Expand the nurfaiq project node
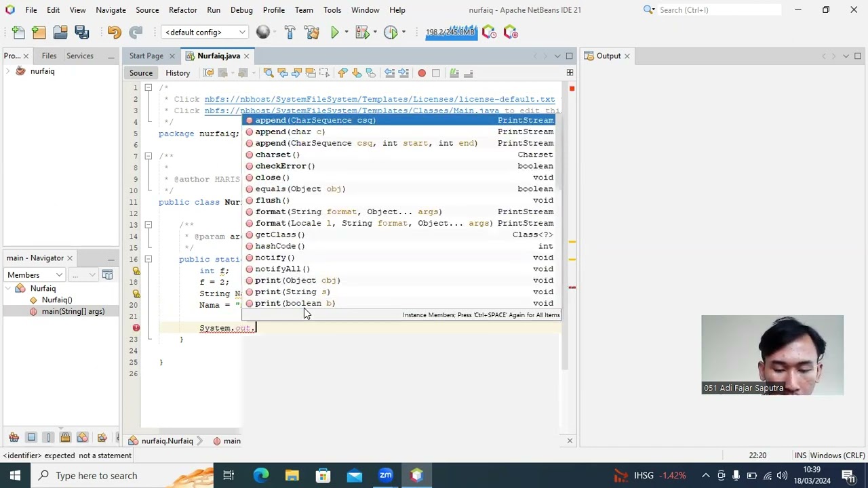Viewport: 868px width, 488px height. coord(7,71)
